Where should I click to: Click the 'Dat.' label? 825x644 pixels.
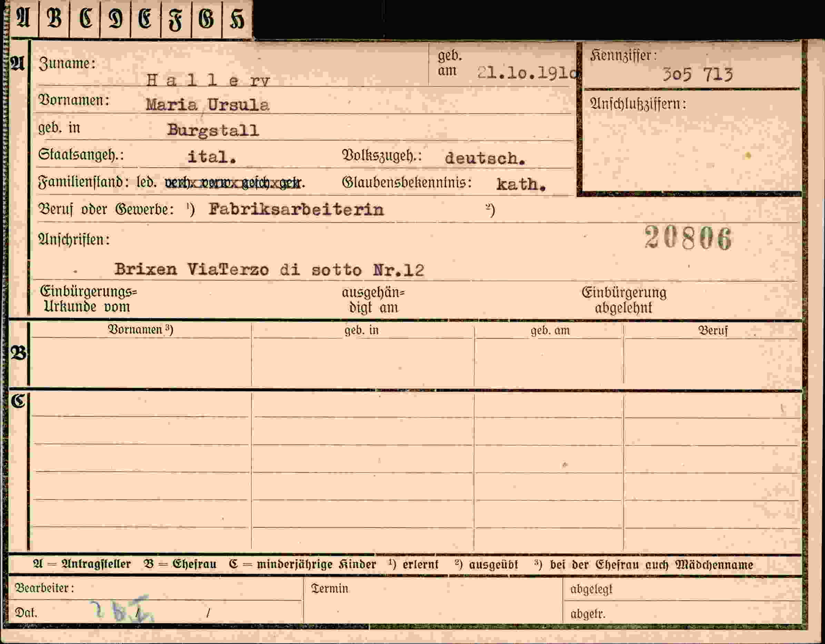[26, 612]
